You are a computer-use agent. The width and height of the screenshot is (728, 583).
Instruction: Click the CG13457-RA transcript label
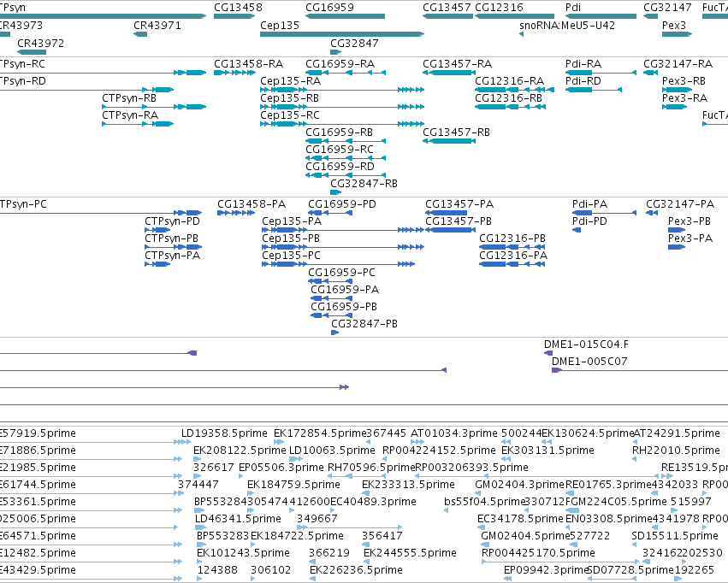[458, 64]
